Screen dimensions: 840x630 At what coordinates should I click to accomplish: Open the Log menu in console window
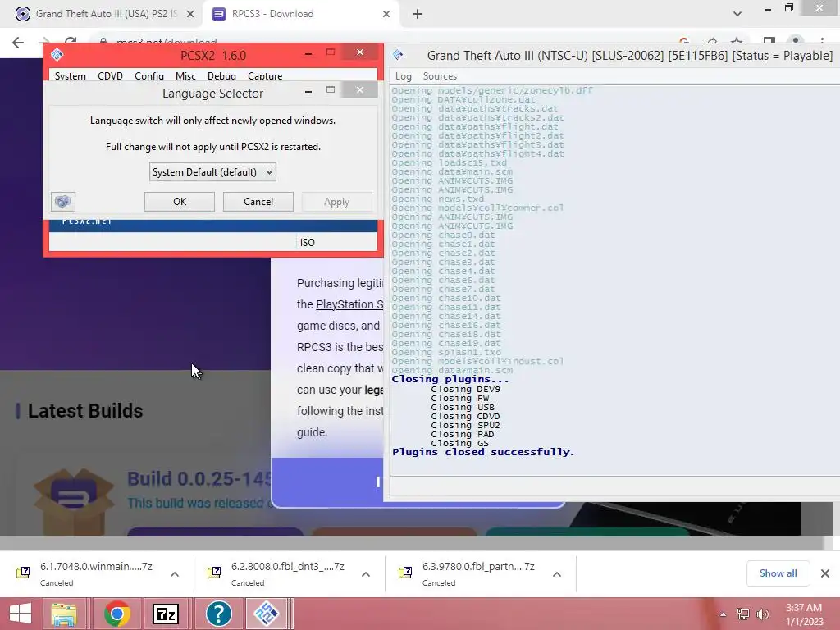404,76
